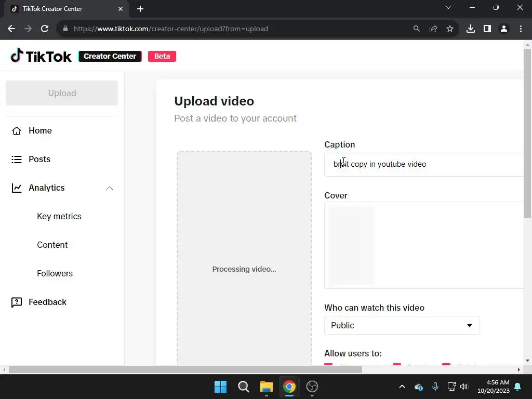The height and width of the screenshot is (399, 532).
Task: Close the TikTok Creator Center tab
Action: (121, 9)
